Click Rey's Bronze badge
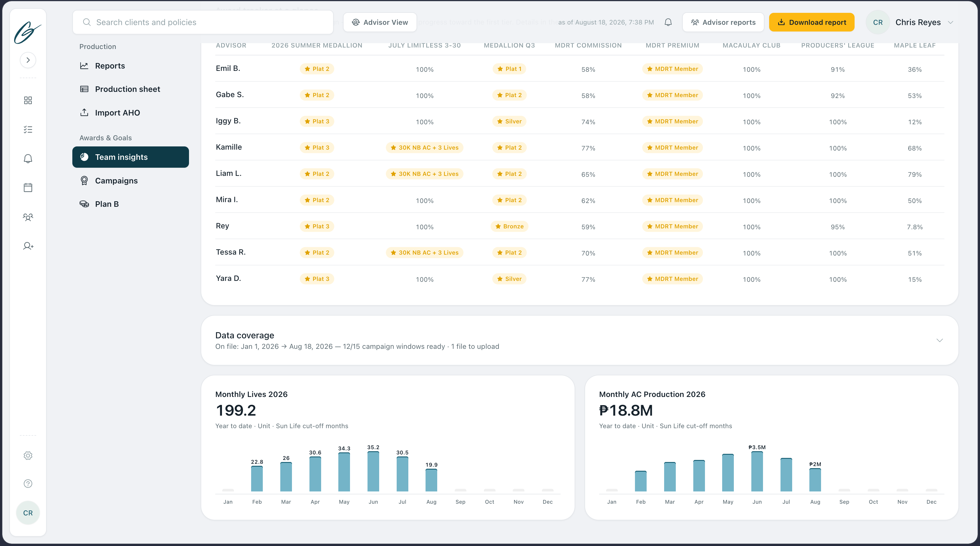Image resolution: width=980 pixels, height=546 pixels. point(509,226)
